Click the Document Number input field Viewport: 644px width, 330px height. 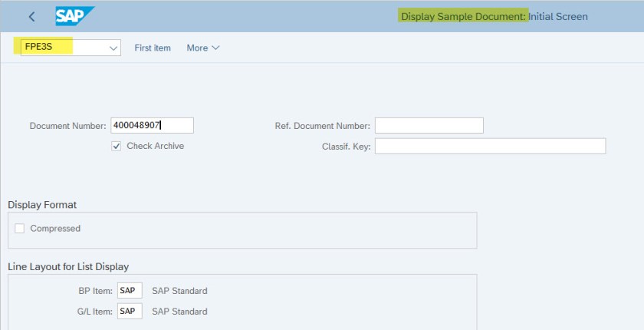[152, 125]
